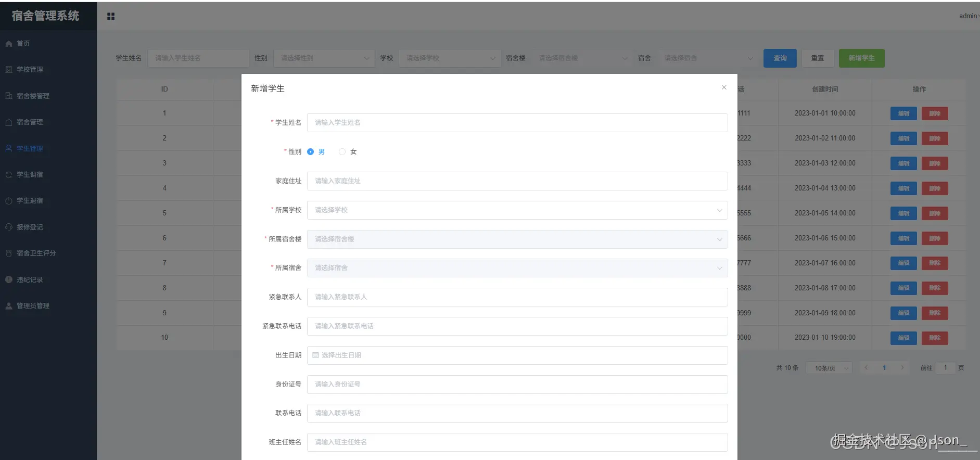
Task: Click the dormitory building management icon
Action: (x=9, y=96)
